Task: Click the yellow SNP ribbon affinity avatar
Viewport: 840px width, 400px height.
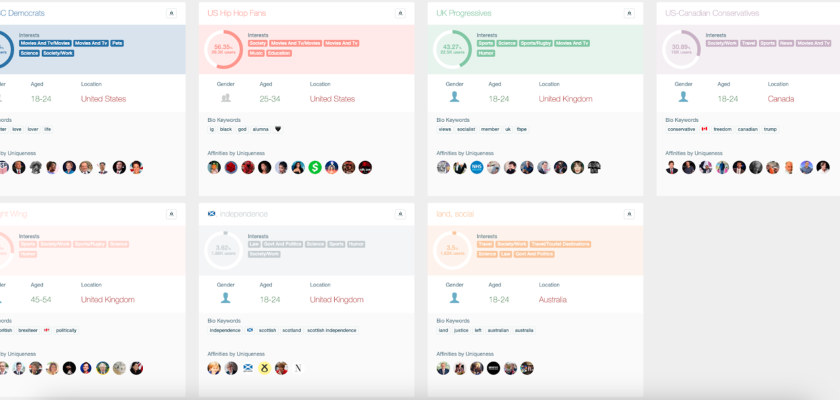Action: pos(265,368)
